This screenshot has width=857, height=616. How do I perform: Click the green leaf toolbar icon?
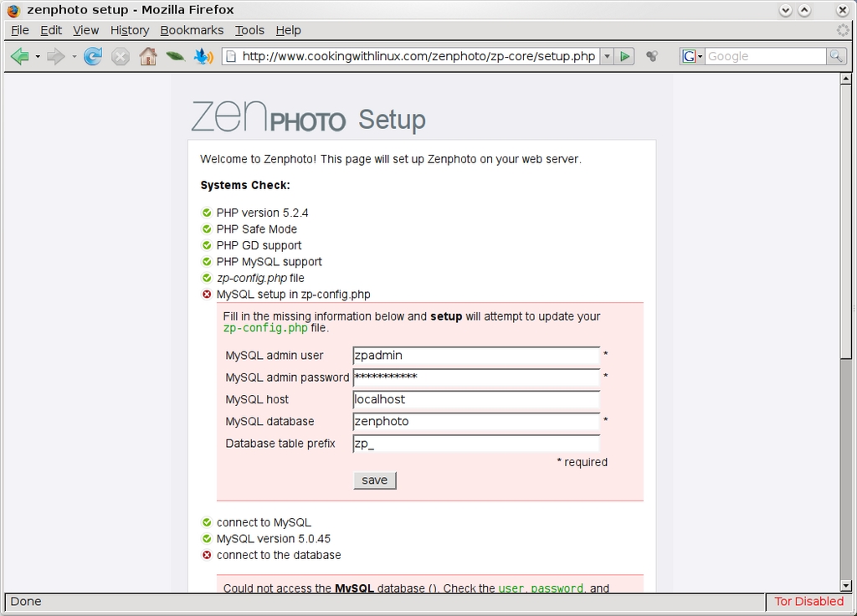(175, 56)
